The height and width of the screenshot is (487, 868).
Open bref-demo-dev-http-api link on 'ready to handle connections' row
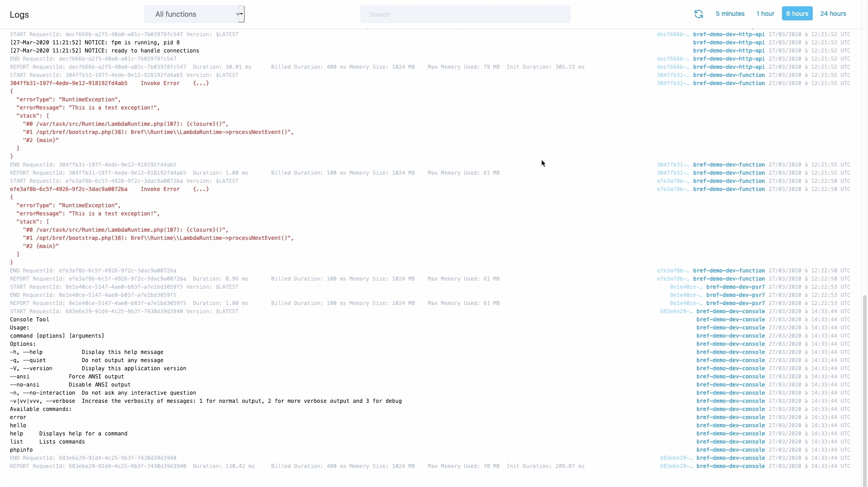pyautogui.click(x=729, y=51)
